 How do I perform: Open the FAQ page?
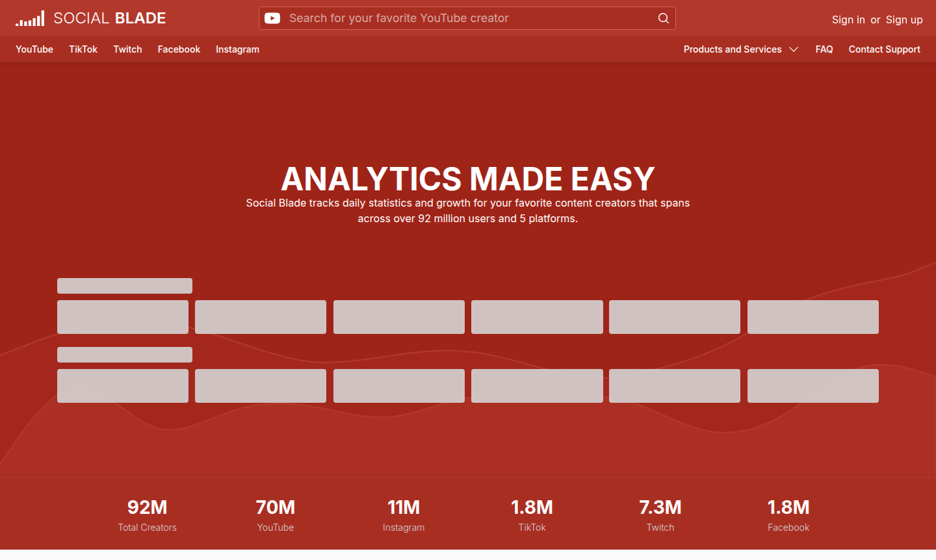point(824,49)
